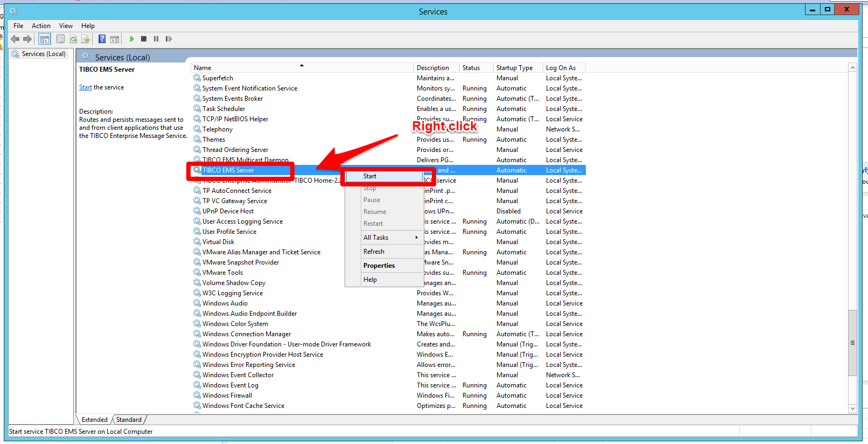Choose Start in the context menu
Screen dimensions: 868x444
point(384,176)
